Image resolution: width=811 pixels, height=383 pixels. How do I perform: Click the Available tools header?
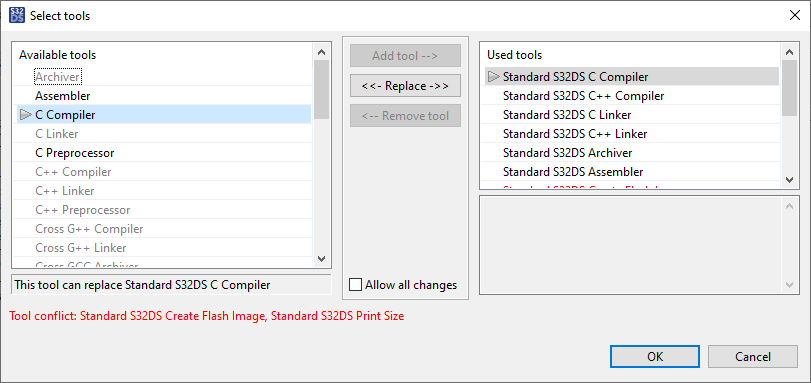57,55
